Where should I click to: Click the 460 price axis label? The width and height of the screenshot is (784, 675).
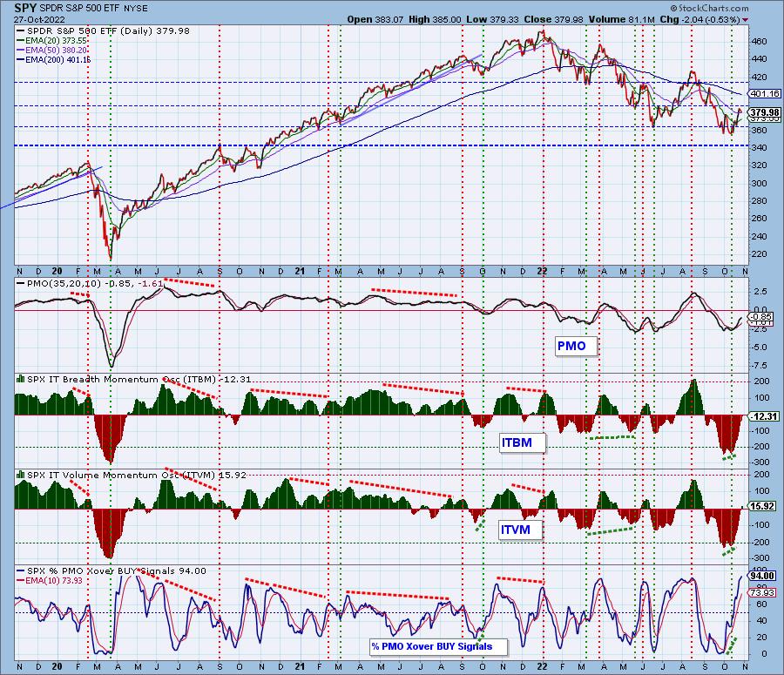(x=760, y=42)
